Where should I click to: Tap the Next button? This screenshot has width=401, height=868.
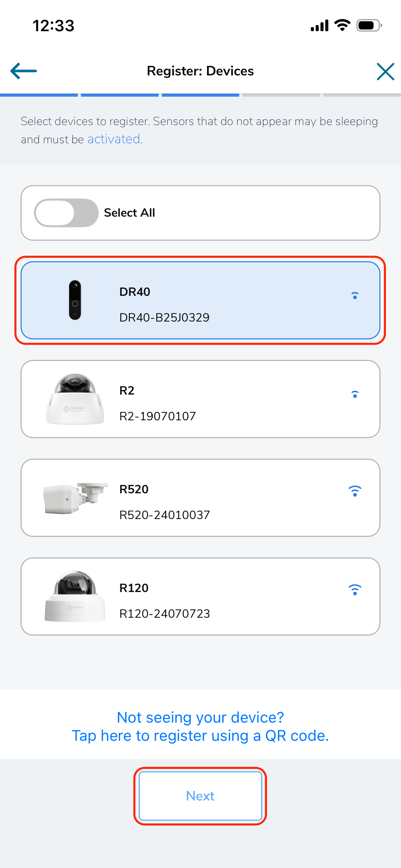click(x=200, y=796)
